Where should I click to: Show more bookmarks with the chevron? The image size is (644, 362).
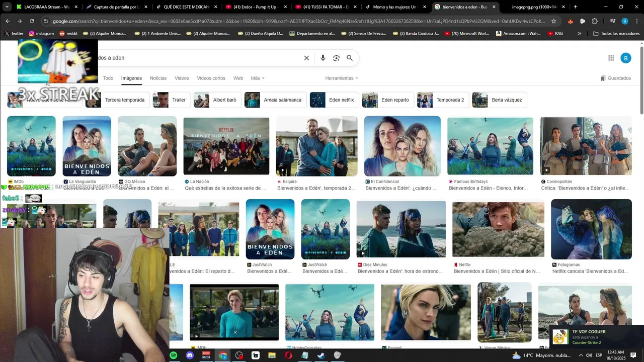pyautogui.click(x=580, y=33)
